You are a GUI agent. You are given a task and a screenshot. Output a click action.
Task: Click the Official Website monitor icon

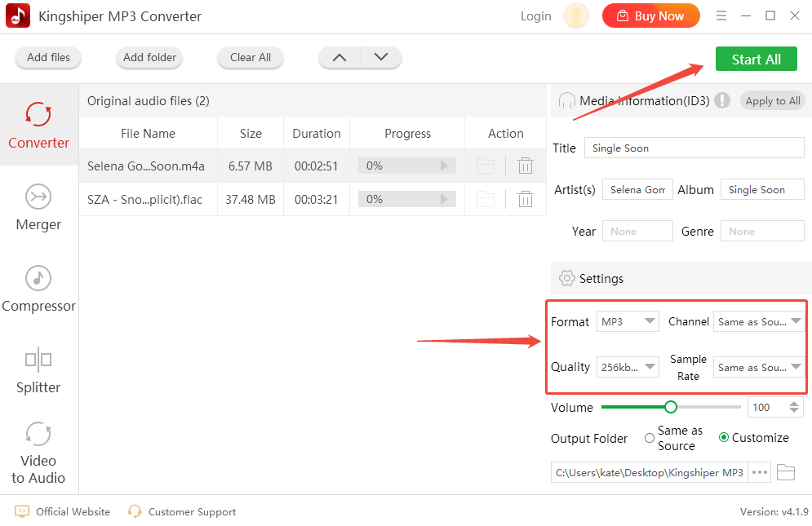22,511
